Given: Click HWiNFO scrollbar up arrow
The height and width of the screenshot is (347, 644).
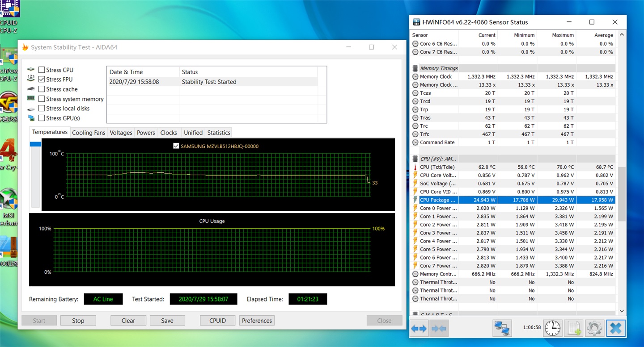Looking at the screenshot, I should pyautogui.click(x=622, y=35).
